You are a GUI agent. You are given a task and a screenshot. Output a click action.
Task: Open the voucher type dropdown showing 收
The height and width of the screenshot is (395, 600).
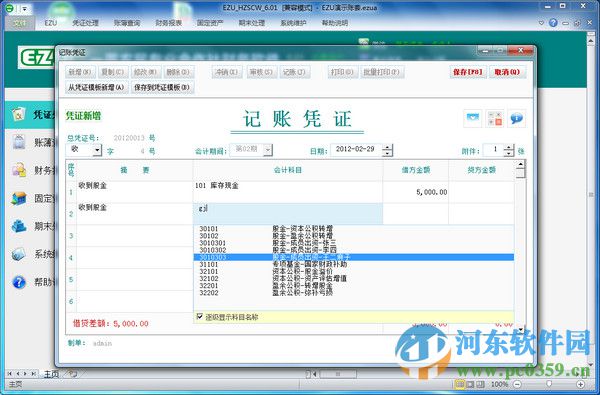97,150
